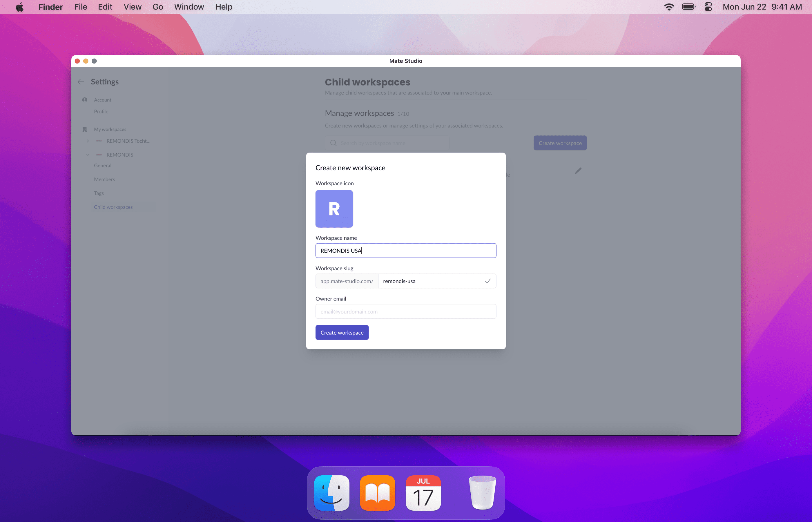Click the Owner email input field
Image resolution: width=812 pixels, height=522 pixels.
tap(406, 311)
